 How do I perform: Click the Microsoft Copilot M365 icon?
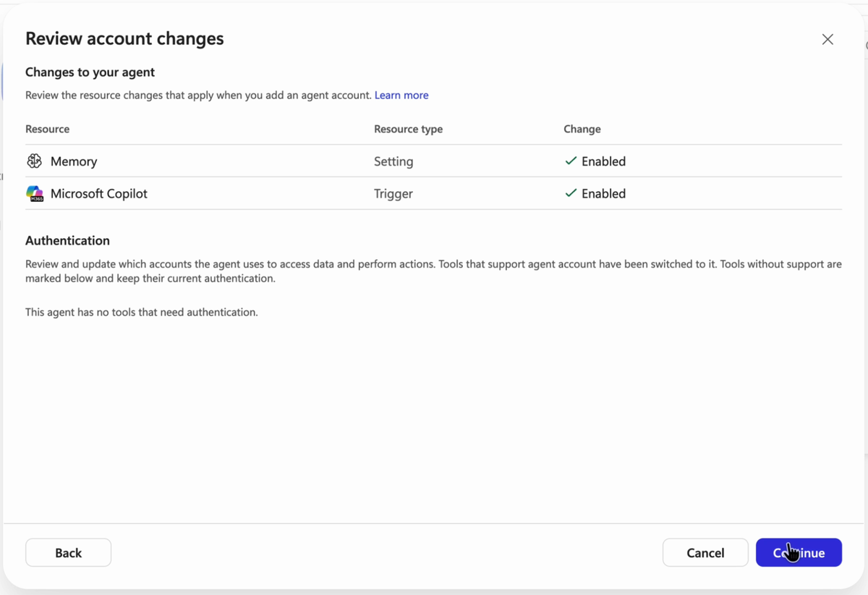pyautogui.click(x=35, y=193)
